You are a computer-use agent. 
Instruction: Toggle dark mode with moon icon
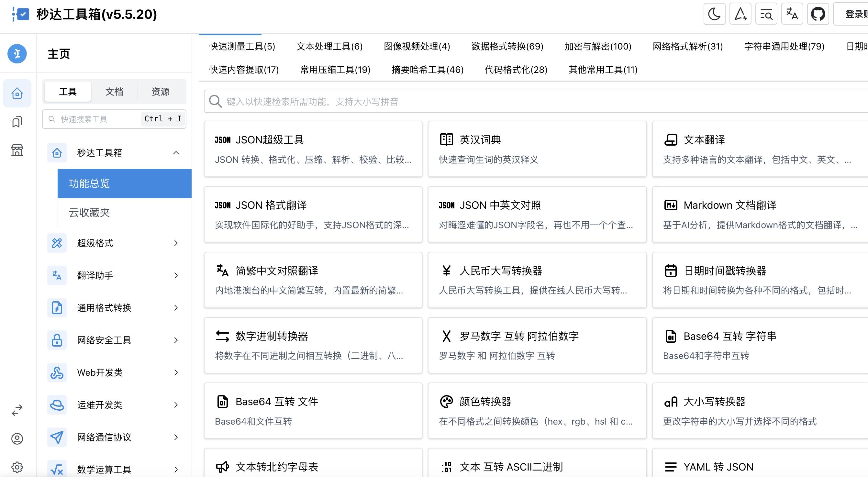(x=714, y=14)
